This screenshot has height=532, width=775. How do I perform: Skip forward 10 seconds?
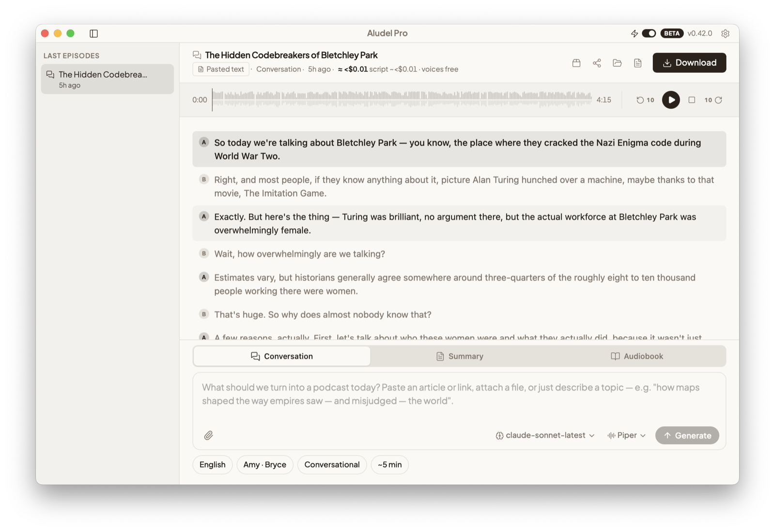713,100
